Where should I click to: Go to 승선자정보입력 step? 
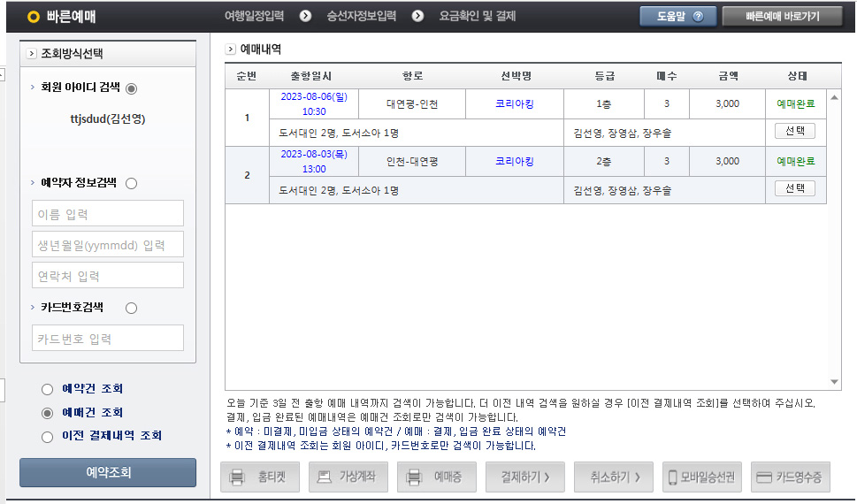[361, 16]
